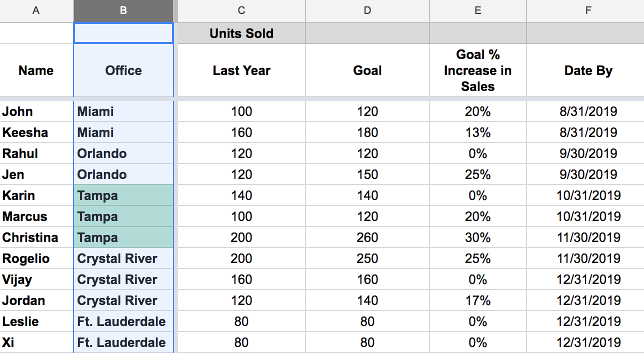Select Leslie's date 12/31/2019 cell

[x=588, y=321]
